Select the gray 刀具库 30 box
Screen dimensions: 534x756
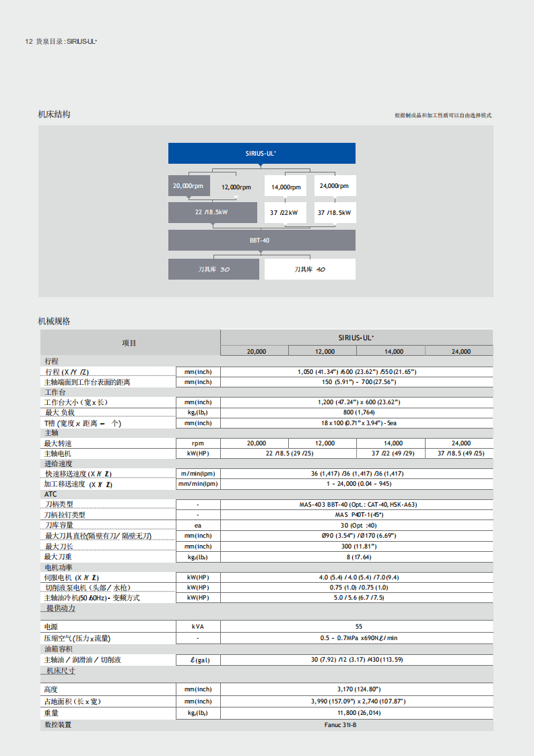pos(213,270)
